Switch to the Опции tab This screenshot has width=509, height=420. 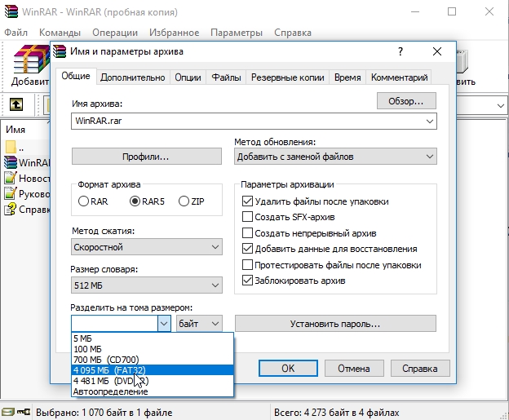pos(188,77)
